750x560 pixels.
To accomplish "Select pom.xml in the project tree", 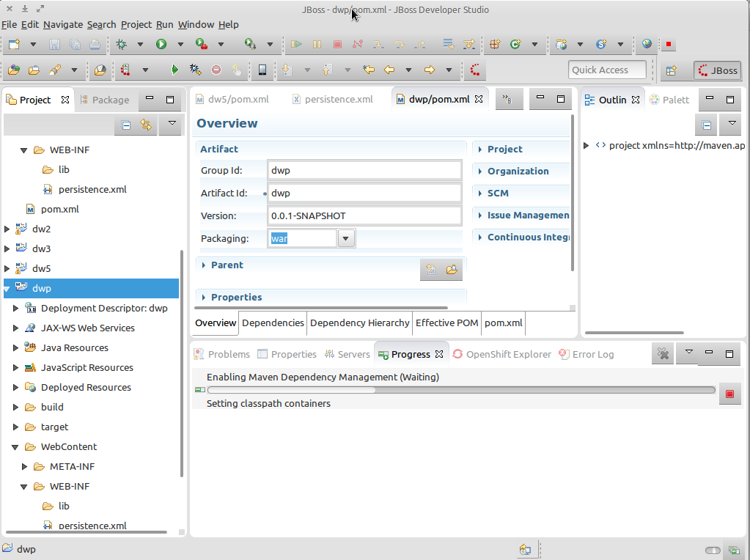I will (59, 209).
